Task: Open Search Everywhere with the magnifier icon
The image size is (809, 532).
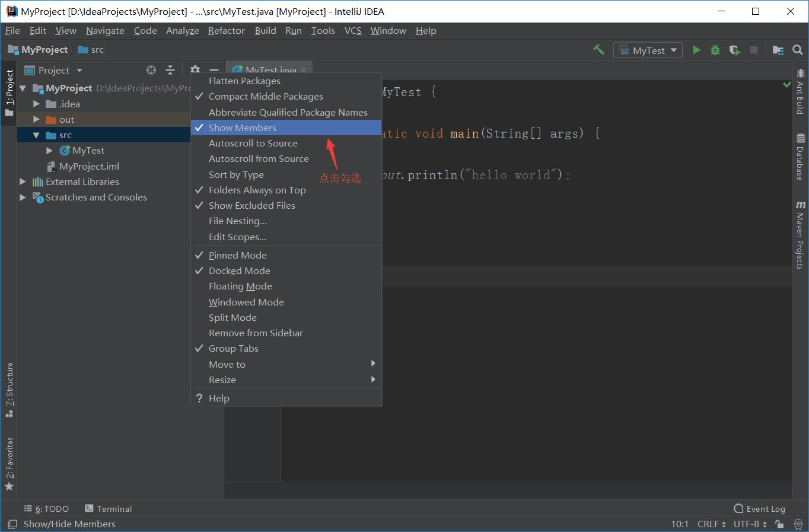Action: [797, 50]
